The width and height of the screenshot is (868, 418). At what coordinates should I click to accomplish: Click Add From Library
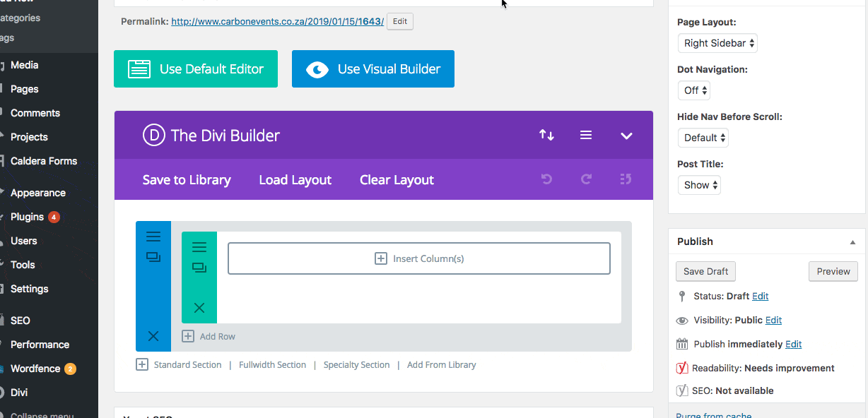point(442,365)
